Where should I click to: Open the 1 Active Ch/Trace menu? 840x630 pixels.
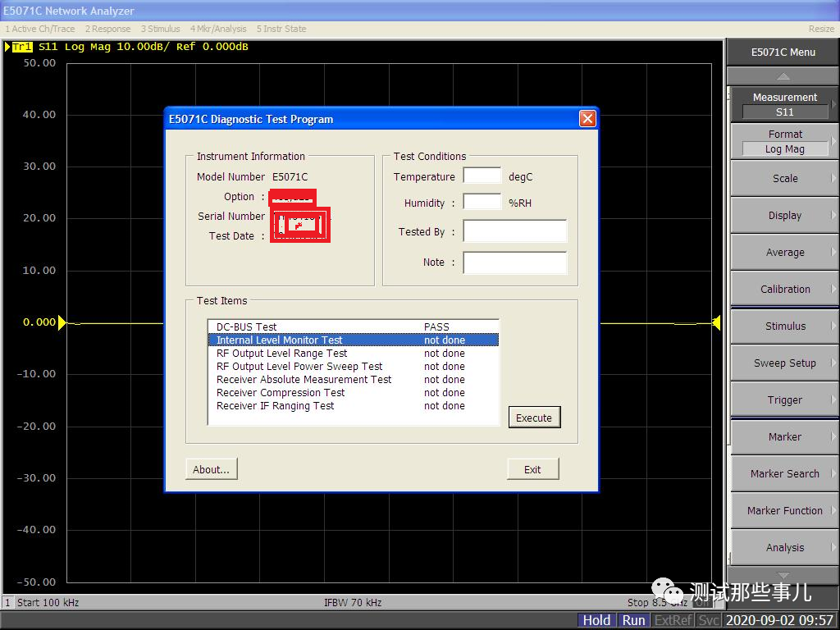[x=40, y=29]
